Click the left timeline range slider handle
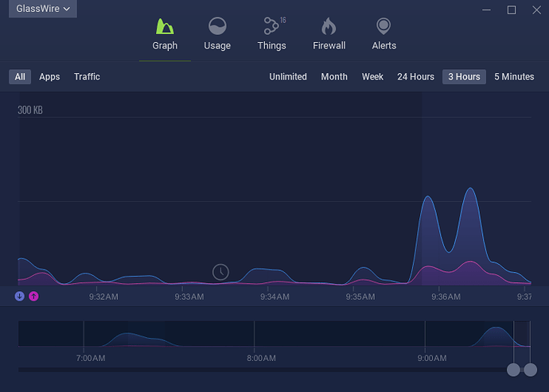Screen dimensions: 549x392 513,370
